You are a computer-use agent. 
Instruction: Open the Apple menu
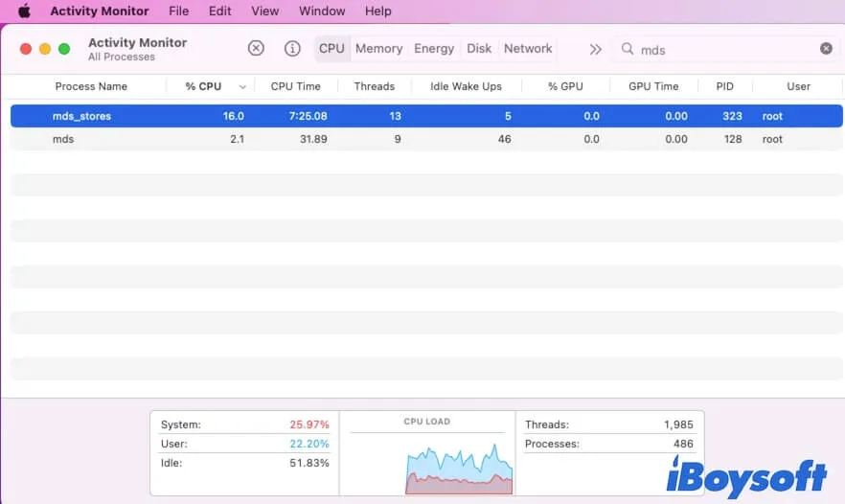pyautogui.click(x=24, y=11)
